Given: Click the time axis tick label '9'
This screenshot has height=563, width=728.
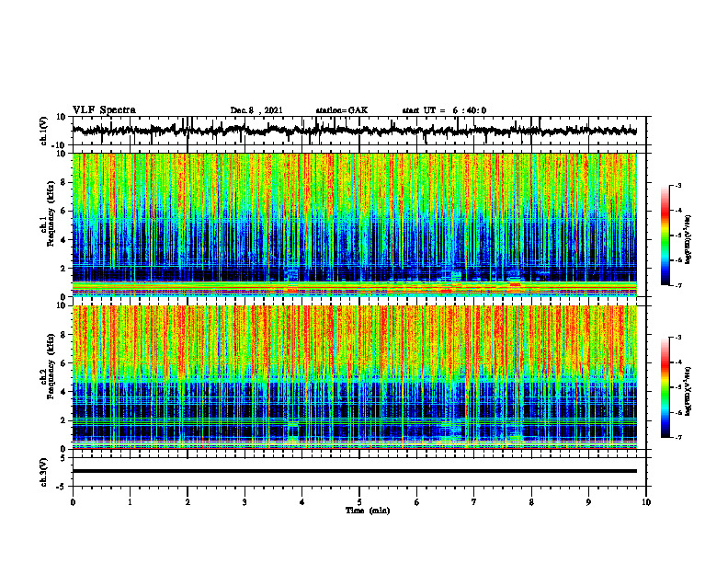Looking at the screenshot, I should tap(588, 502).
